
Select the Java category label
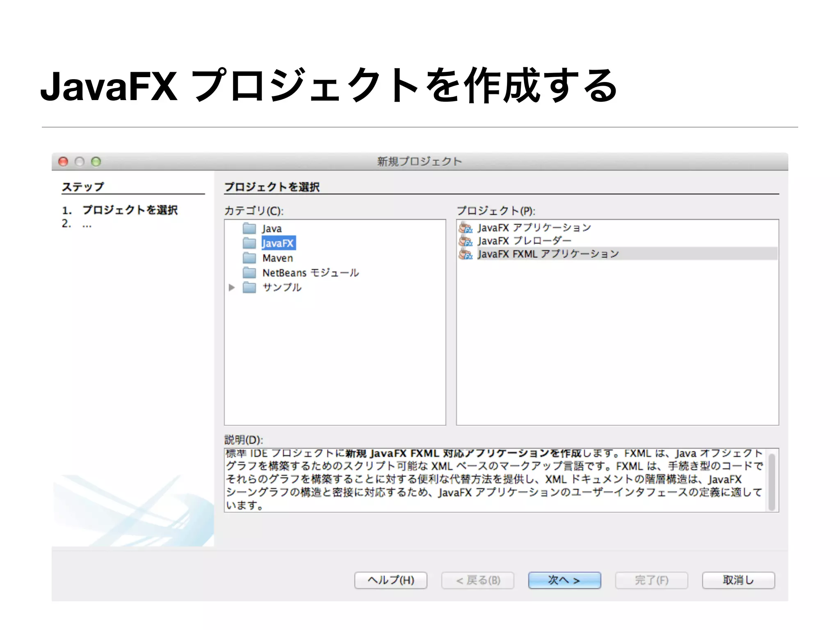[272, 228]
